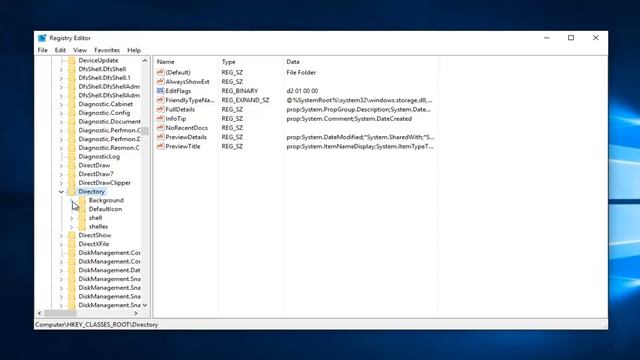Click the EditFlags binary value icon
This screenshot has height=360, width=640.
pyautogui.click(x=160, y=91)
